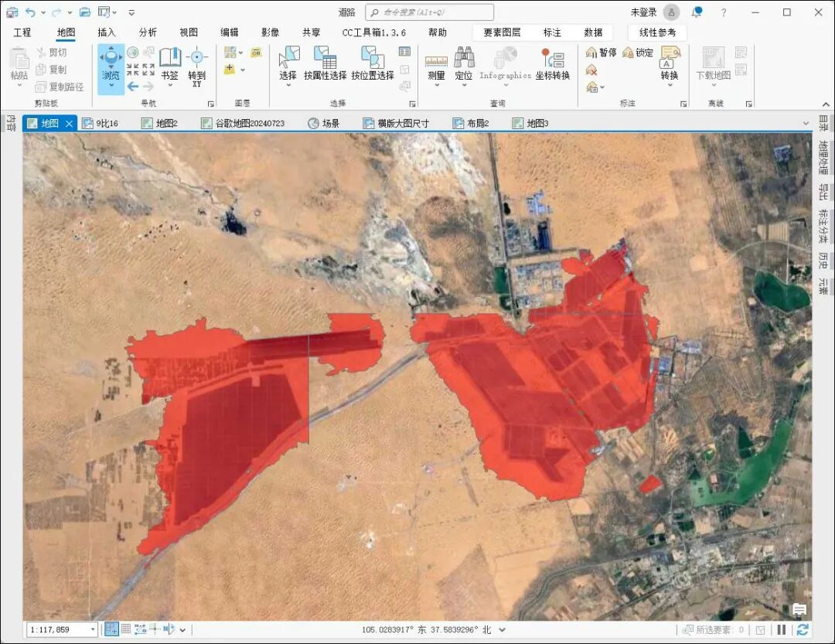Click the help question mark icon
Image resolution: width=835 pixels, height=644 pixels.
point(723,12)
